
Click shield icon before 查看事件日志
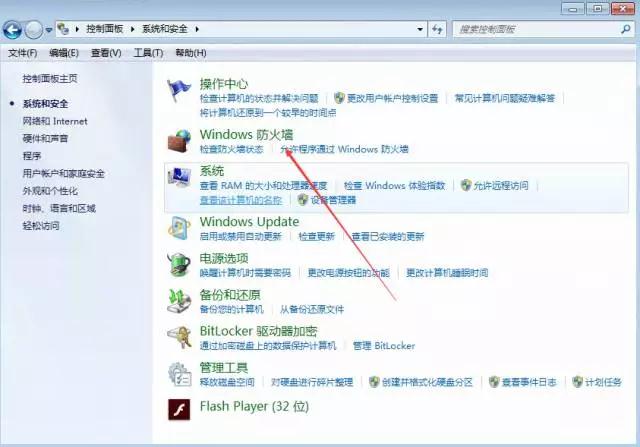[x=494, y=382]
